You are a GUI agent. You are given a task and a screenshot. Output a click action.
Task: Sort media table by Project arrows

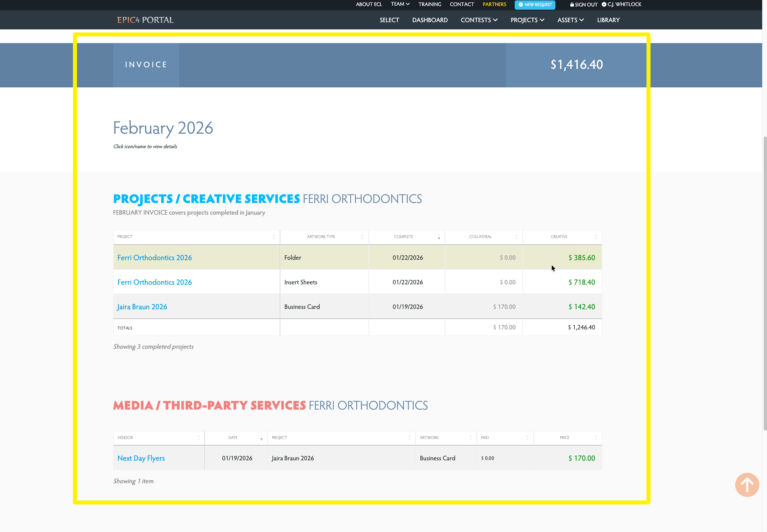409,438
